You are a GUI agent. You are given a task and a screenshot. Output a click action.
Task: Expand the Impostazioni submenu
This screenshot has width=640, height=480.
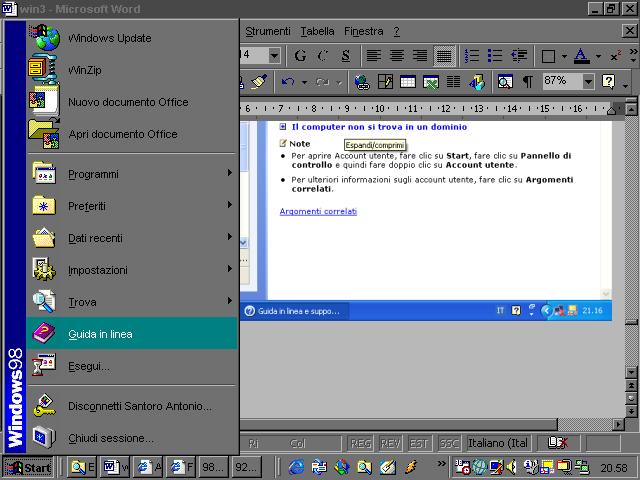[x=132, y=270]
